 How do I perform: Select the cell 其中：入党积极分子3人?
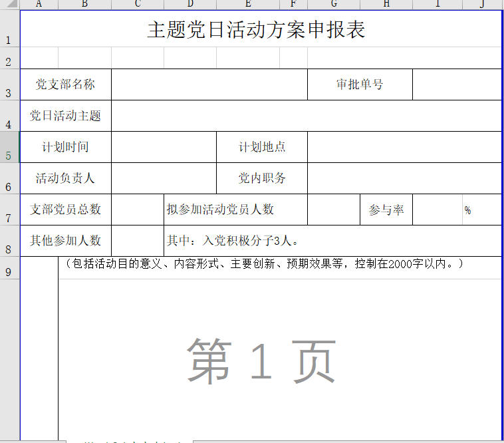click(332, 241)
